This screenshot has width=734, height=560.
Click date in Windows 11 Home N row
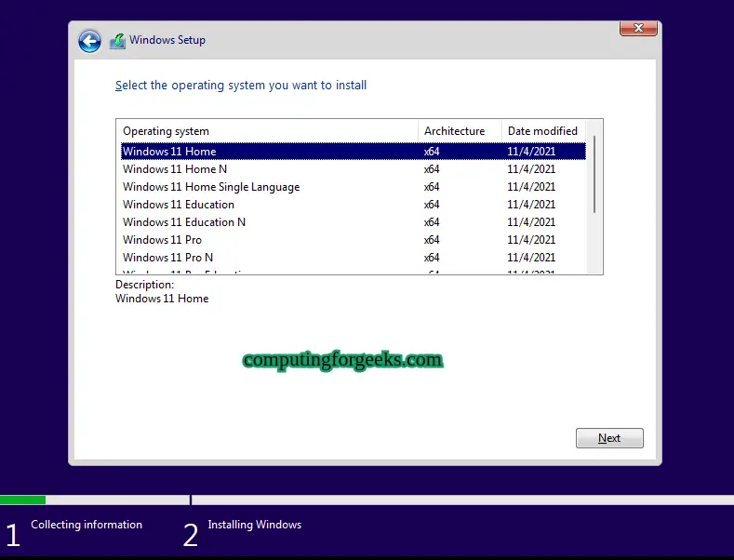[531, 169]
